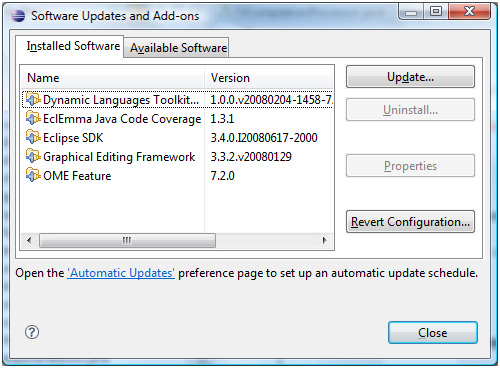Sort the list by the Name column header
Viewport: 500px width, 368px height.
point(113,78)
